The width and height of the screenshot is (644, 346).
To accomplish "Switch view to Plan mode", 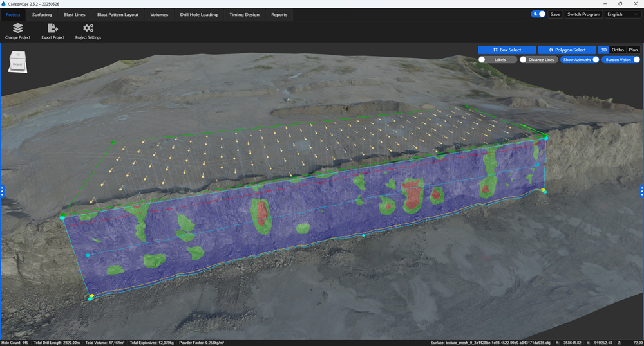I will point(633,50).
